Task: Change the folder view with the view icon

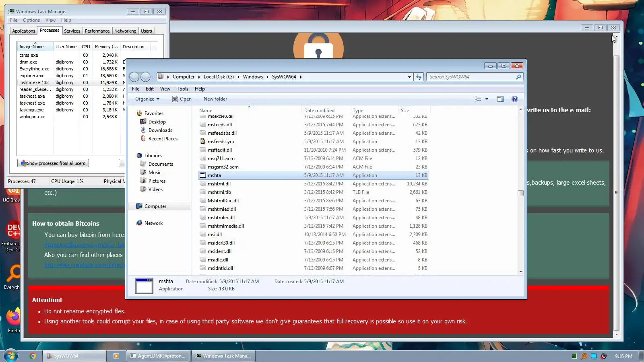Action: click(x=478, y=99)
